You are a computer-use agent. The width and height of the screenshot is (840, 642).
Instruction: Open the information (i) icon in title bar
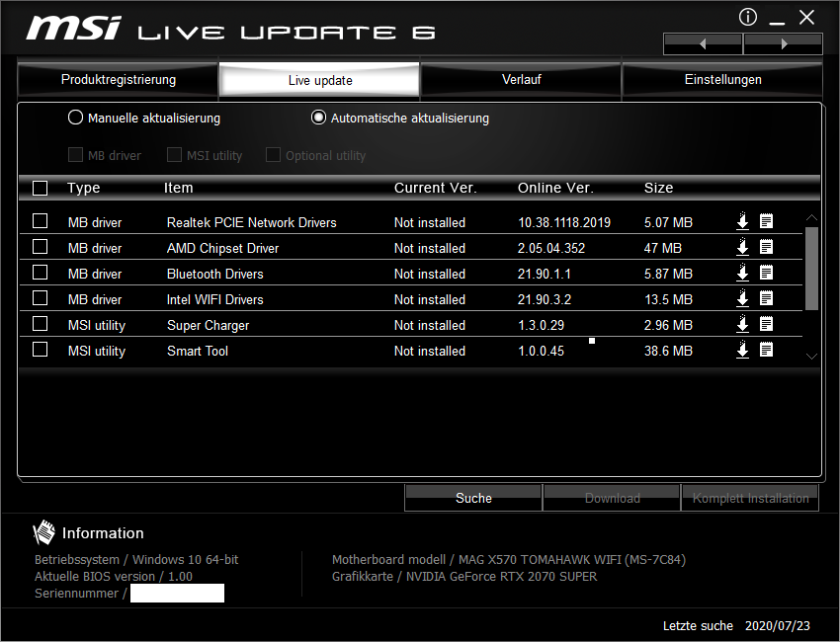[x=748, y=17]
